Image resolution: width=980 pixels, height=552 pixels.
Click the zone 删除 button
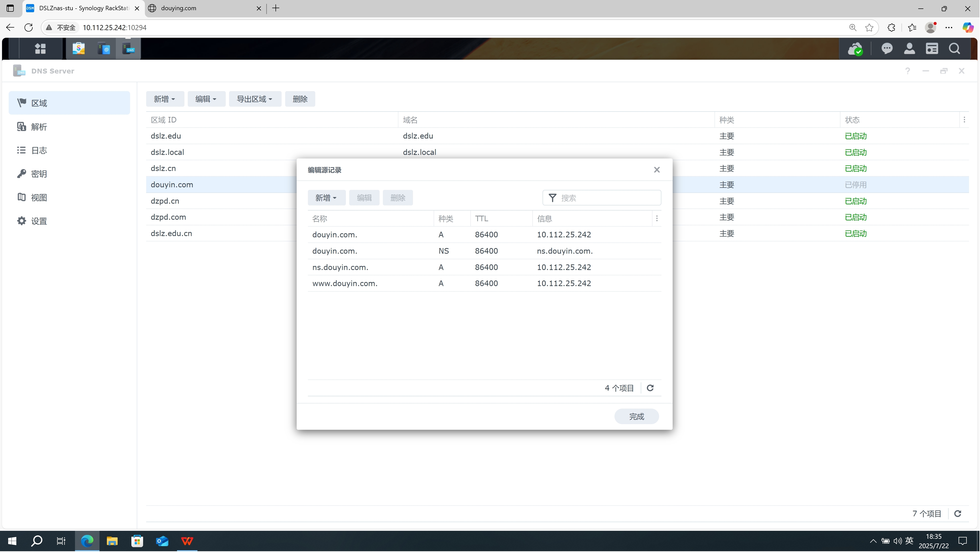pyautogui.click(x=300, y=99)
